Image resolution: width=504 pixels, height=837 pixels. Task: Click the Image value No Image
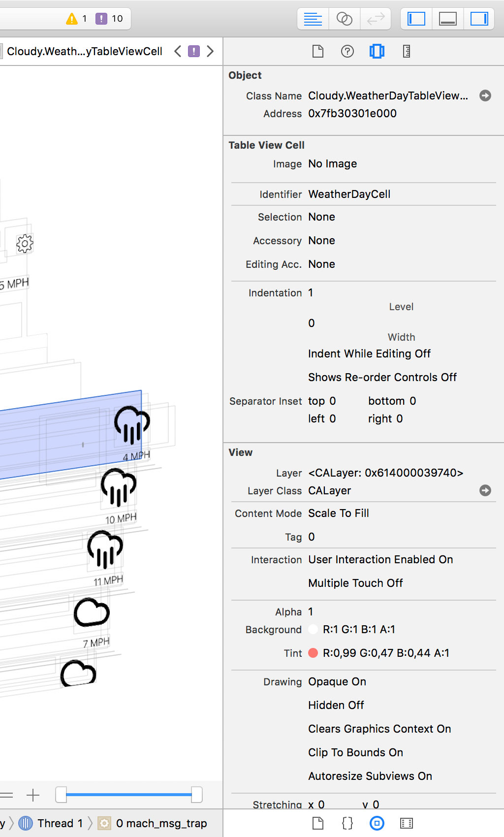(x=333, y=164)
